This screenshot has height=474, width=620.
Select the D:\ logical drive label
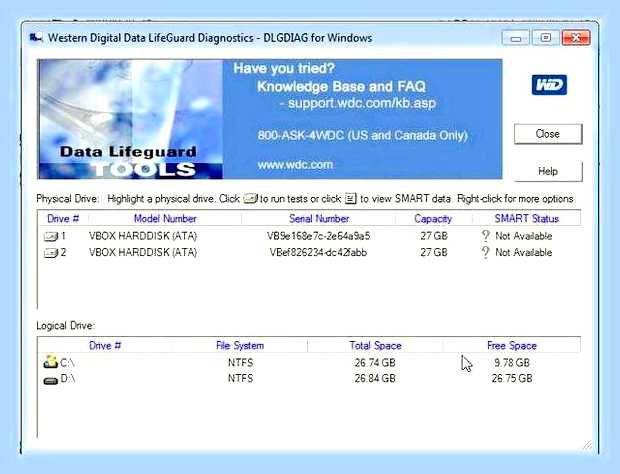(68, 379)
